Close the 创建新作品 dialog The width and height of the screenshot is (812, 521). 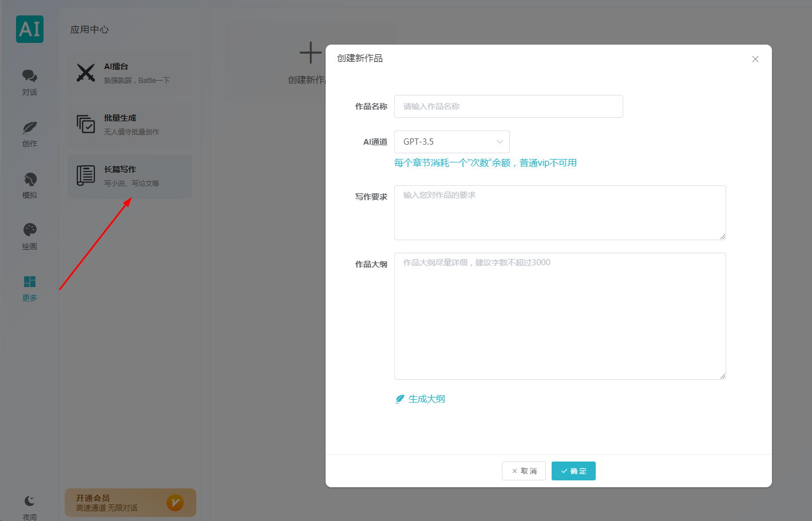click(755, 59)
